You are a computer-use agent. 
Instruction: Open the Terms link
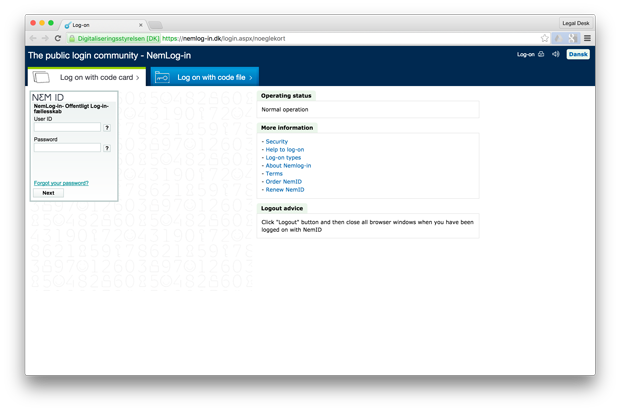tap(274, 173)
